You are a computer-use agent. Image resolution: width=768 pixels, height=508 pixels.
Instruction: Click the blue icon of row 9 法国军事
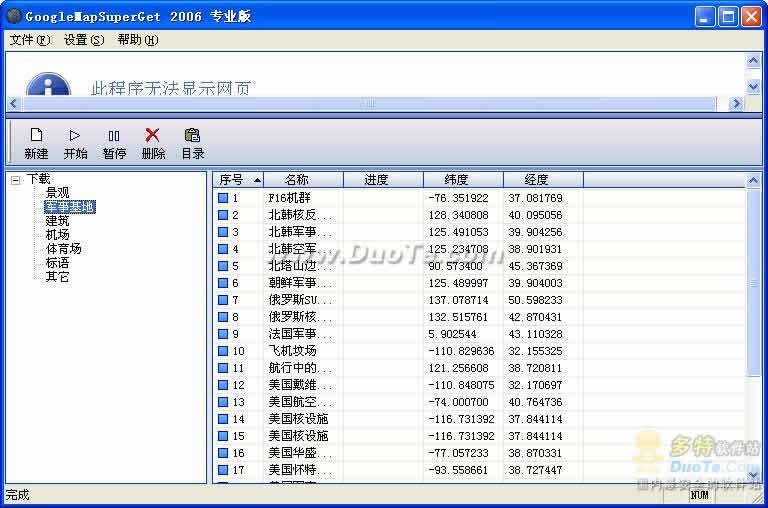[223, 334]
